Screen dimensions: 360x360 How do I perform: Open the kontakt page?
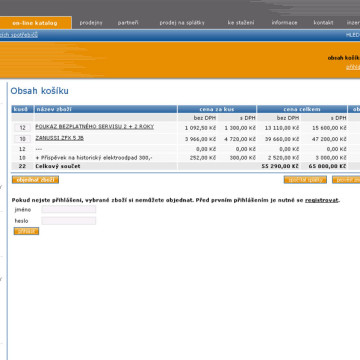(x=323, y=23)
